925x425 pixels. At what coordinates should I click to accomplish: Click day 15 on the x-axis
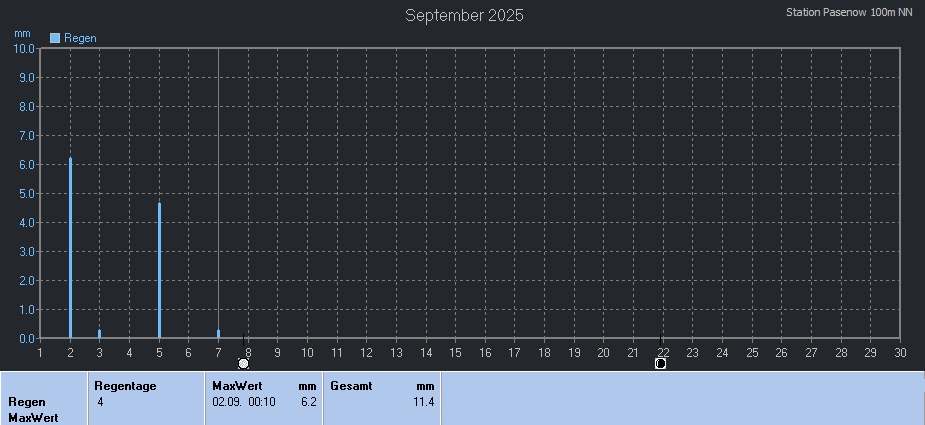[x=455, y=353]
